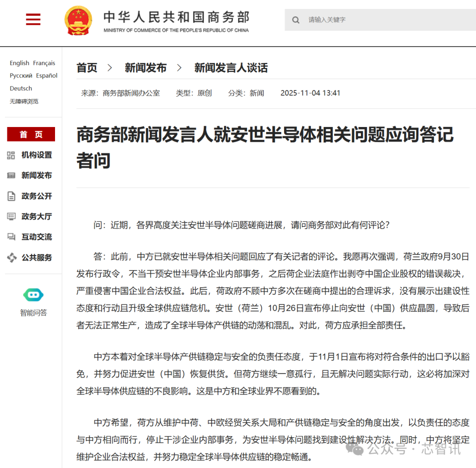Click the 首页 breadcrumb link
The width and height of the screenshot is (476, 468).
(87, 67)
